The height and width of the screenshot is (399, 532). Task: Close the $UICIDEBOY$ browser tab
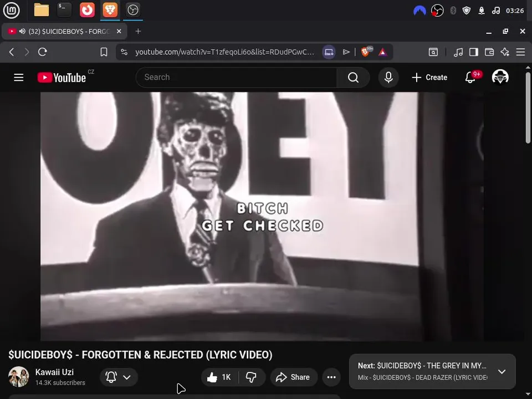[119, 31]
